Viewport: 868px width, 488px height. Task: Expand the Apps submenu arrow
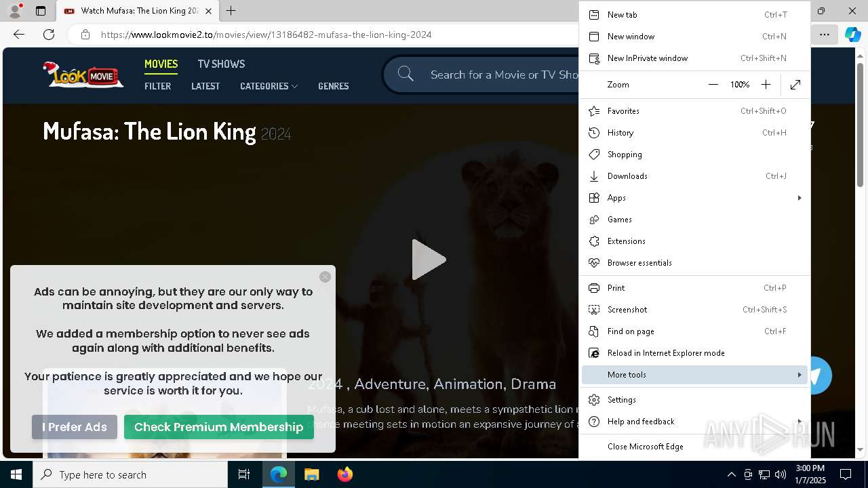[x=800, y=198]
